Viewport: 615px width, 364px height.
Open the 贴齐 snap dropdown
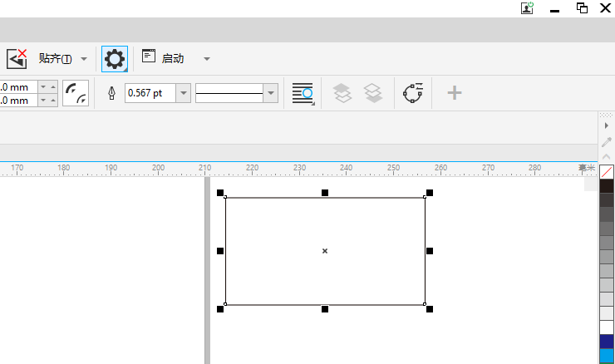[84, 59]
